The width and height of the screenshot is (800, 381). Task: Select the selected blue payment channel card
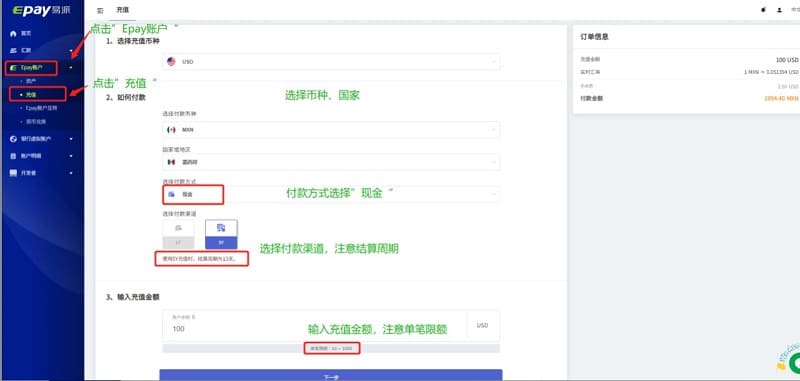click(x=221, y=234)
